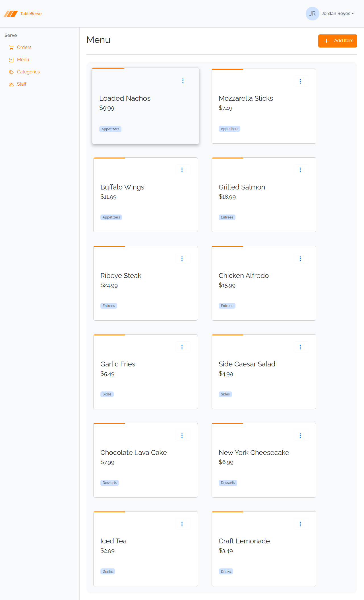
Task: Click the Appetizers tag on Buffalo Wings
Action: [111, 217]
